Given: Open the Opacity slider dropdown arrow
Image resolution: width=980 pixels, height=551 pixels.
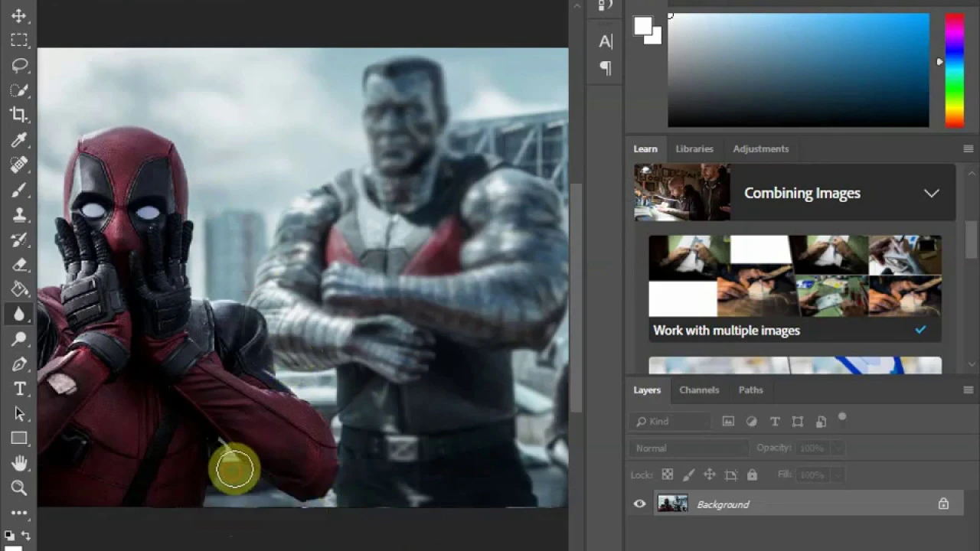Looking at the screenshot, I should click(838, 448).
